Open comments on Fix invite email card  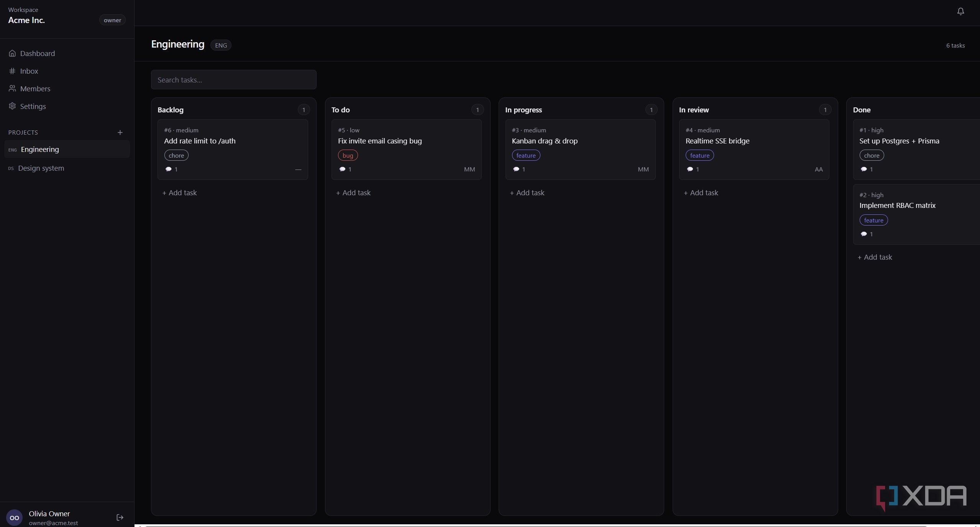tap(345, 169)
